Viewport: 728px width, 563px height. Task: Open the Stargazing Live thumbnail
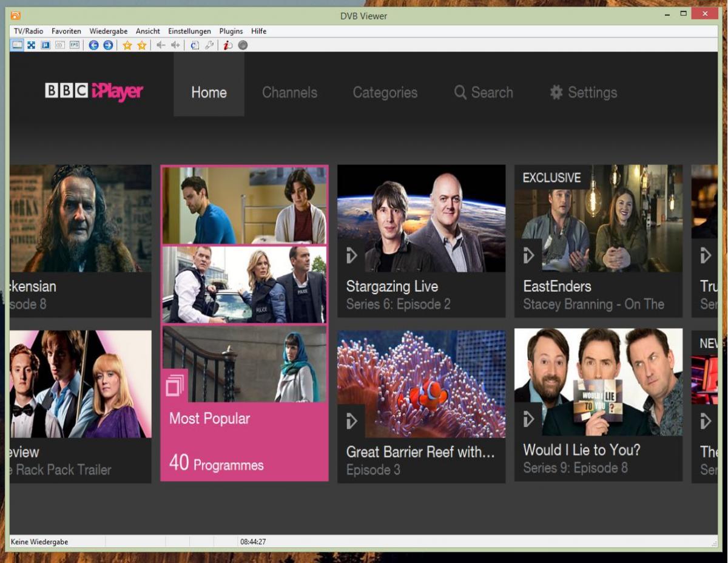tap(422, 218)
